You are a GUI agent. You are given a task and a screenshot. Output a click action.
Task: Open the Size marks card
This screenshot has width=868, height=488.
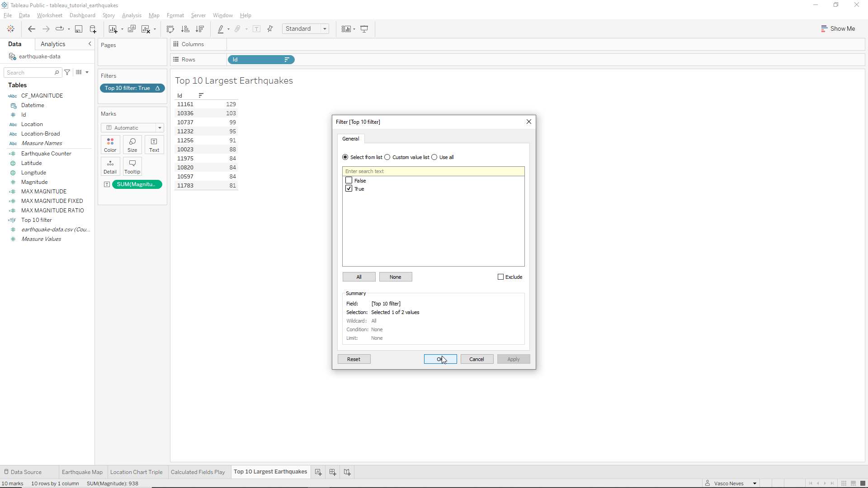tap(132, 145)
